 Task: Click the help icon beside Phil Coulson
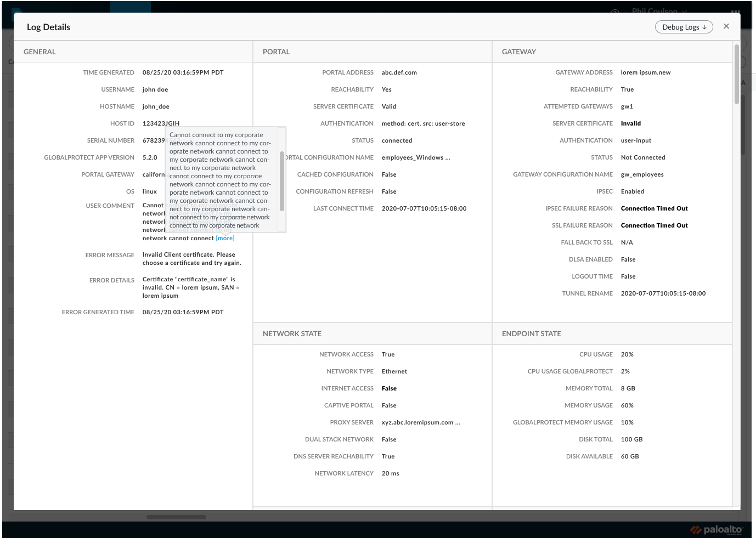[615, 11]
